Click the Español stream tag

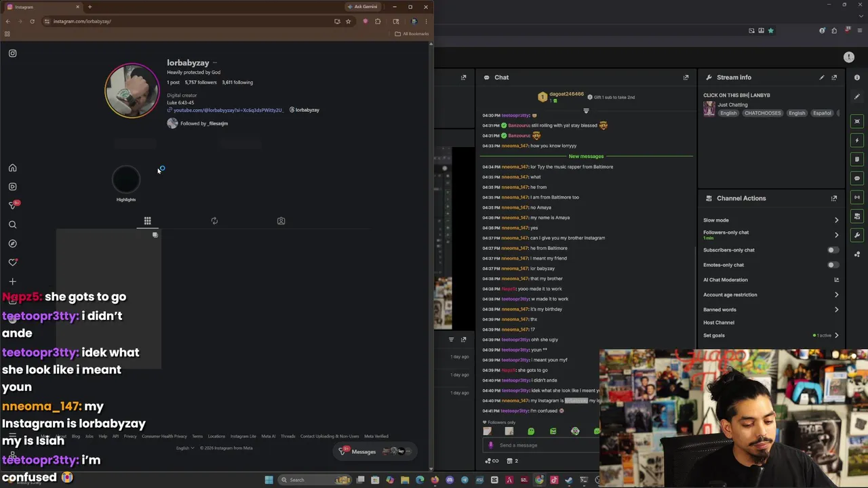pos(822,113)
